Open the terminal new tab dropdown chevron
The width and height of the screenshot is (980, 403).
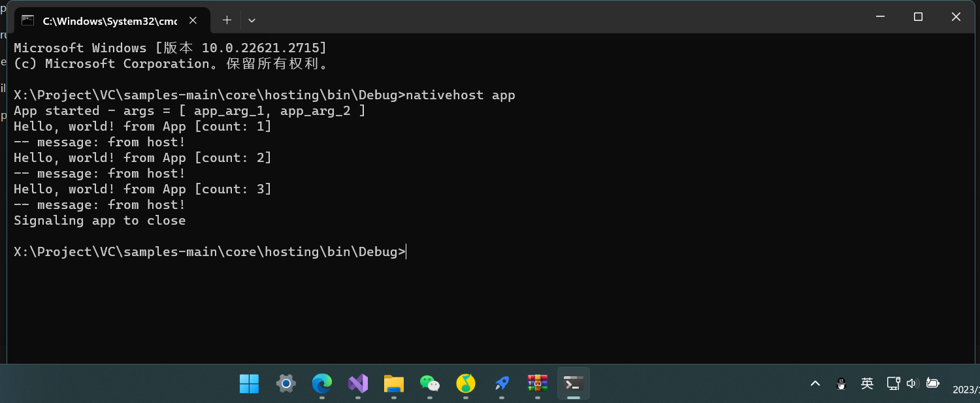[x=252, y=20]
